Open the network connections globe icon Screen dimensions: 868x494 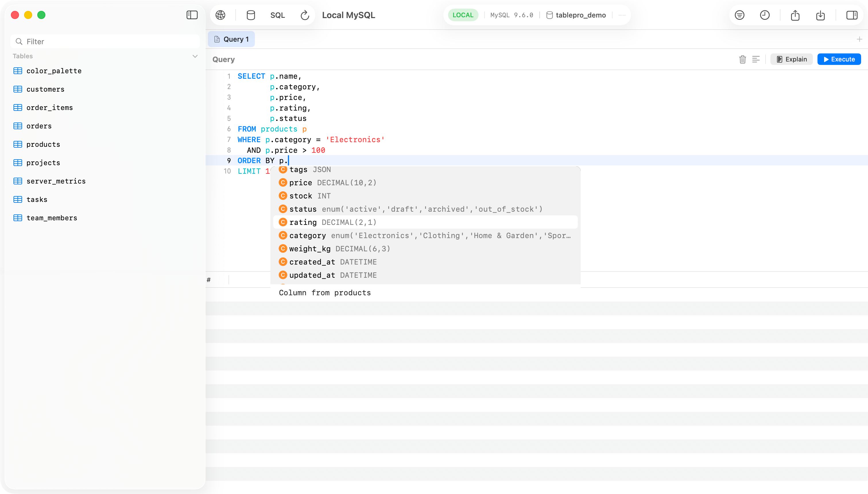[221, 15]
